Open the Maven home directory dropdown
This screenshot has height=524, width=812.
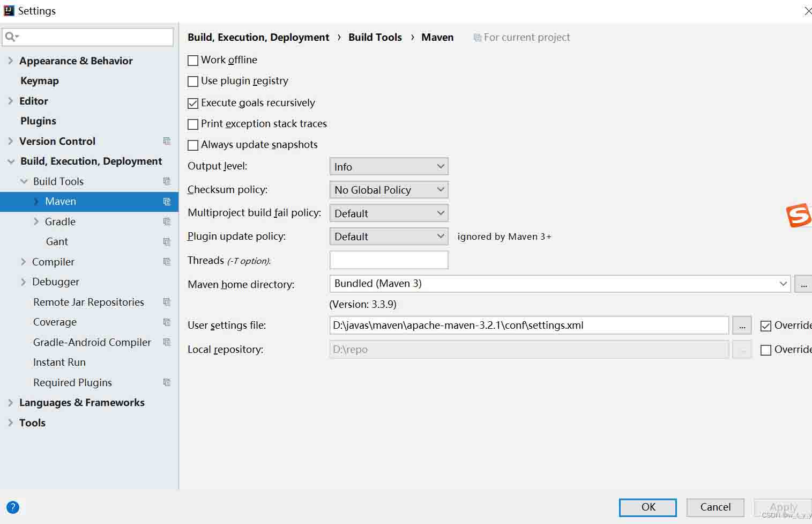point(560,283)
